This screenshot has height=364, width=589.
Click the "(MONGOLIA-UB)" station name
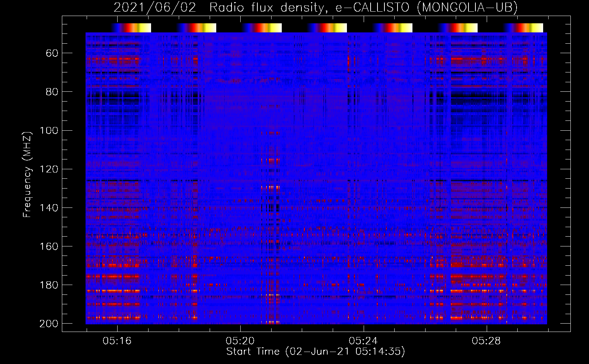[467, 7]
